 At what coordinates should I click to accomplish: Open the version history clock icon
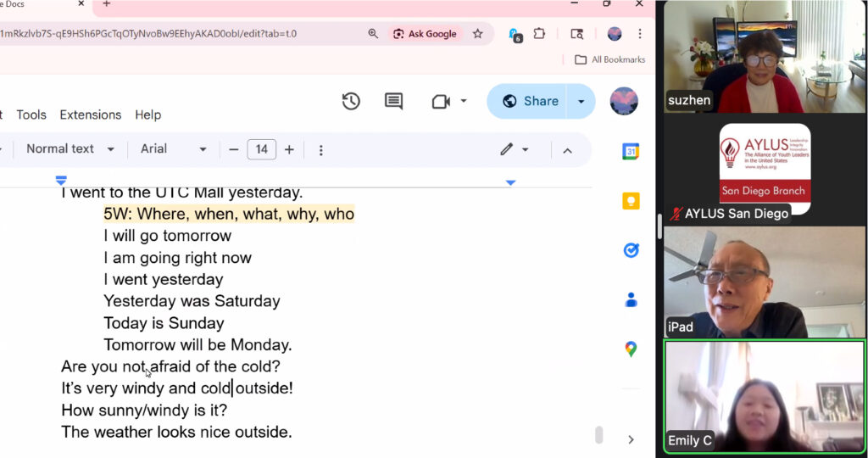(351, 102)
